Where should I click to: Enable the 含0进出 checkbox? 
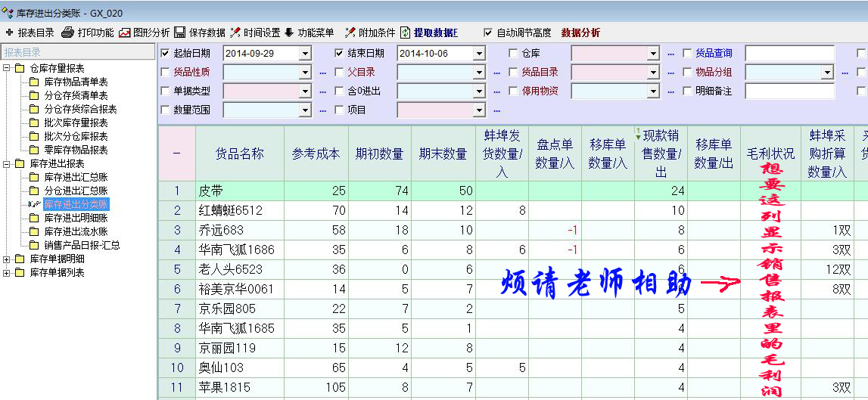pos(340,91)
